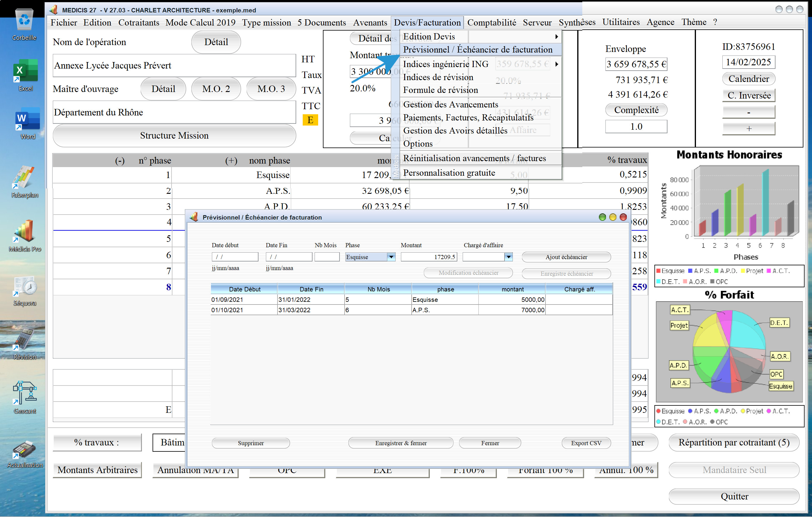Expand the Edition Devis submenu arrow

click(557, 37)
